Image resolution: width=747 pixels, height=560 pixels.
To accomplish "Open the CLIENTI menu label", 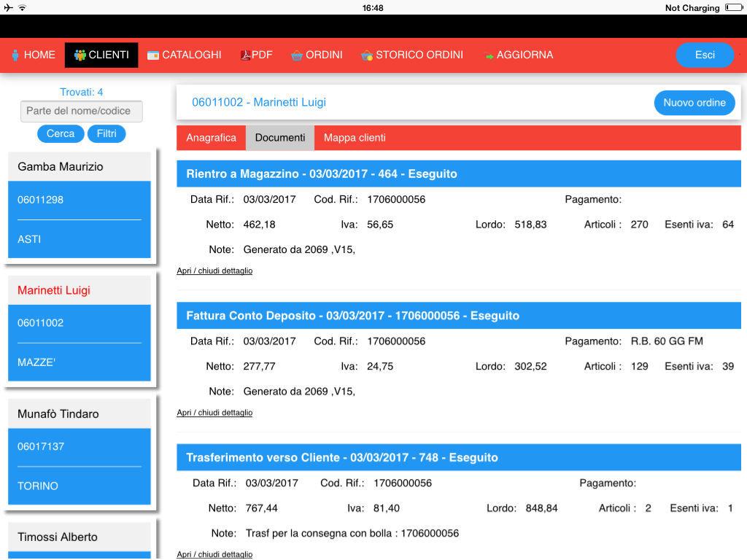I will coord(109,55).
